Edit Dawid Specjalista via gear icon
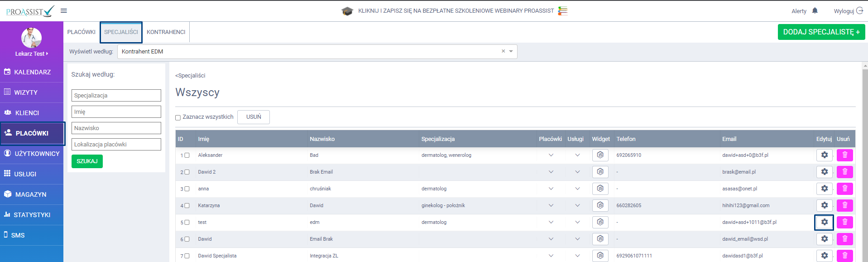The height and width of the screenshot is (262, 868). point(825,256)
